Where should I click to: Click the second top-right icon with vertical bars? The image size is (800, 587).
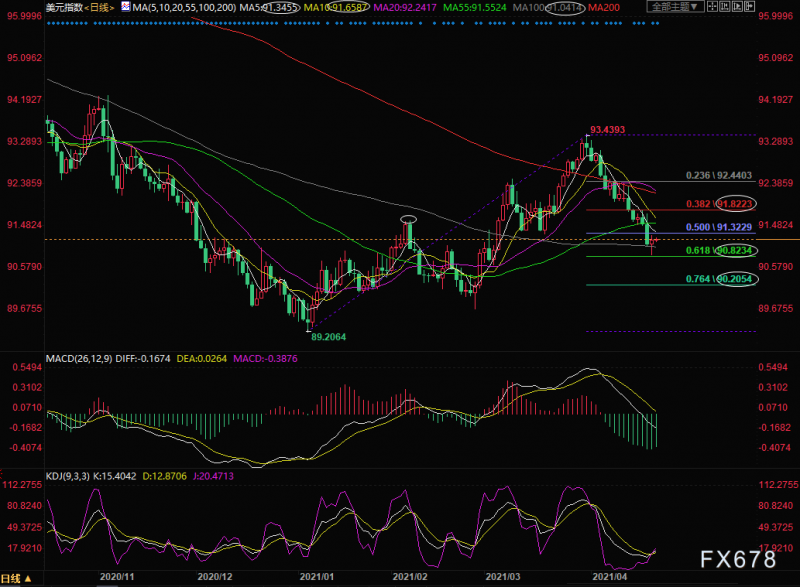point(725,6)
